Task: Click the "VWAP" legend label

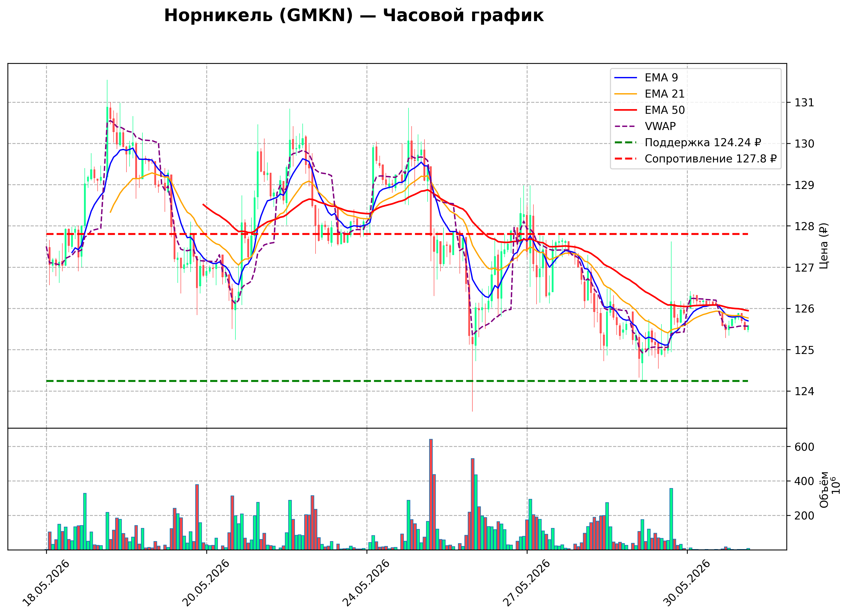Action: tap(660, 126)
